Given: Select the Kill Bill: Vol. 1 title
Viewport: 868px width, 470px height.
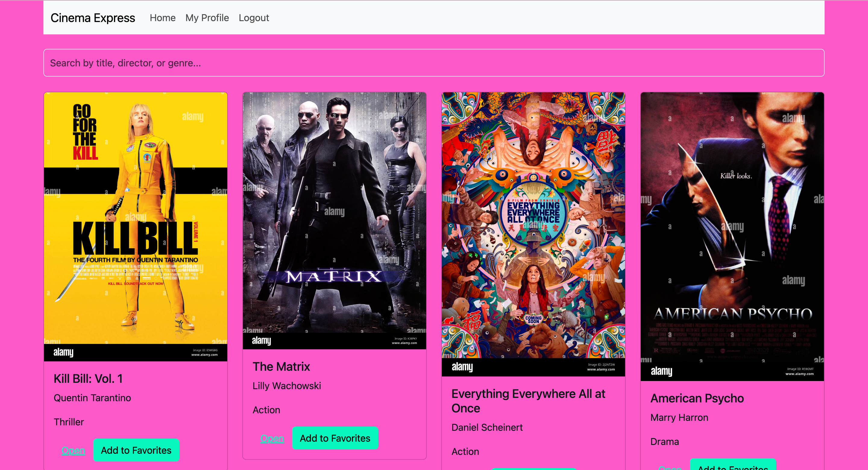Looking at the screenshot, I should 88,379.
